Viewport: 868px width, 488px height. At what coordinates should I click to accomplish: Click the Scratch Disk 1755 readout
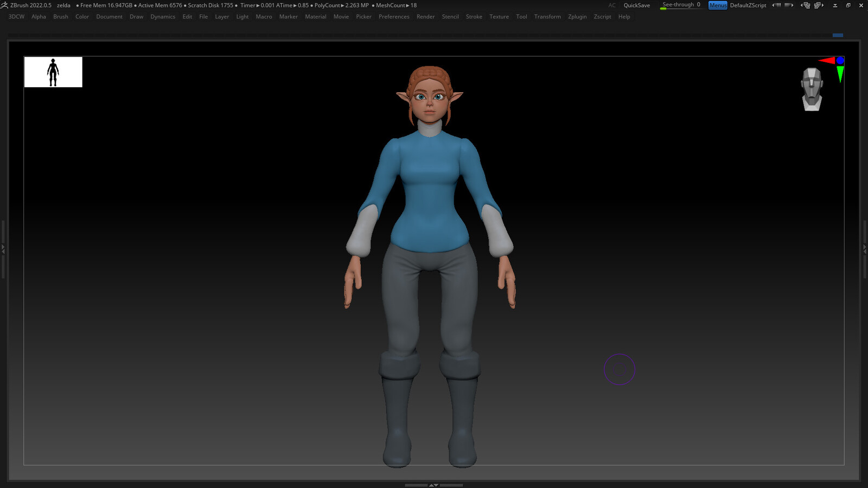(210, 5)
